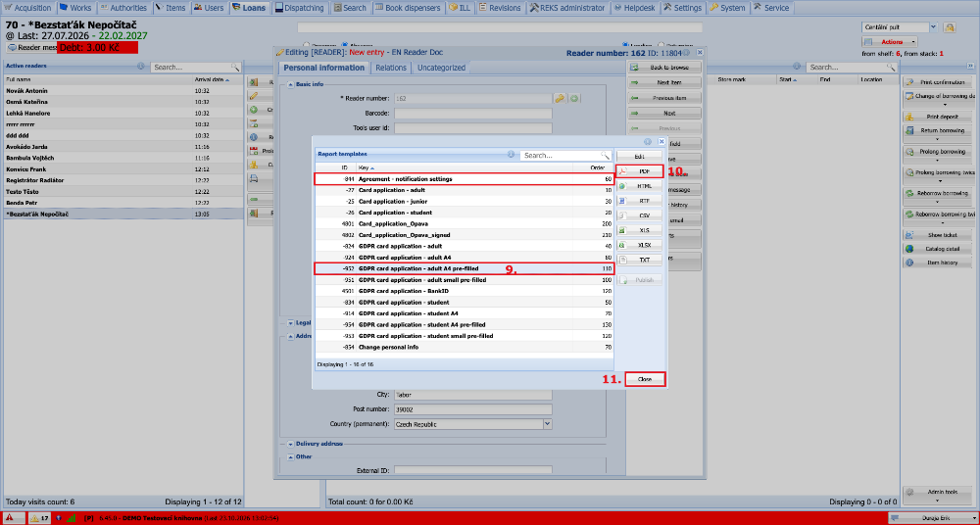Select reader Registrátor Radiátor in Active readers
The image size is (980, 525).
tap(123, 180)
